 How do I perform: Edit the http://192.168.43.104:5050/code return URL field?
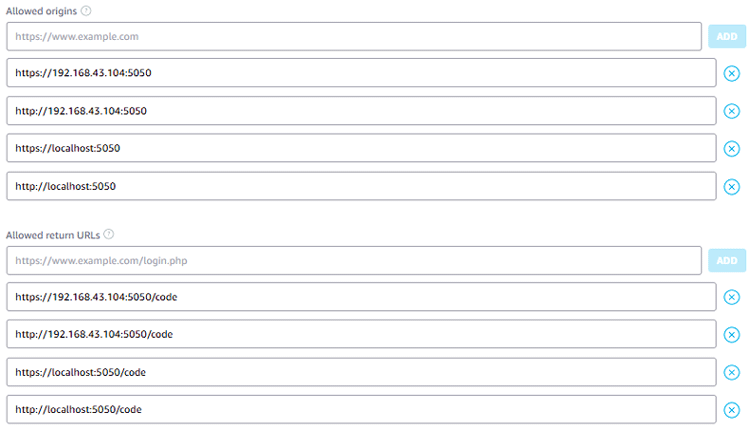(361, 335)
